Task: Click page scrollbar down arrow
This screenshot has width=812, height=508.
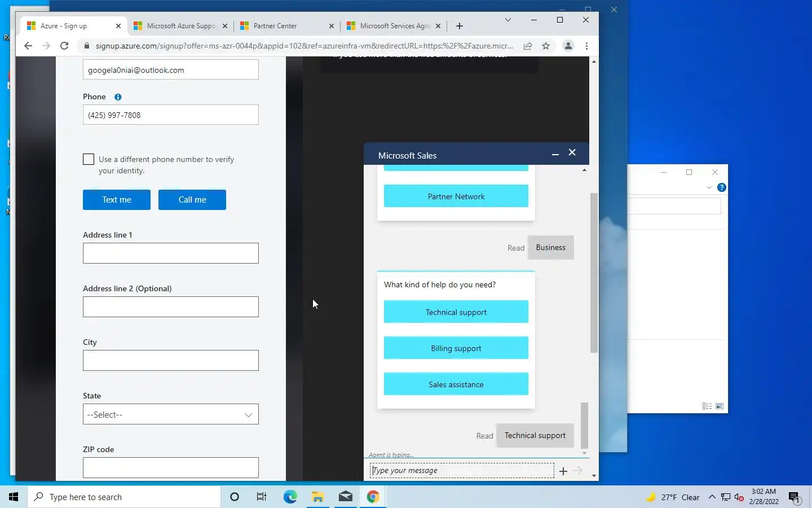Action: [x=594, y=476]
